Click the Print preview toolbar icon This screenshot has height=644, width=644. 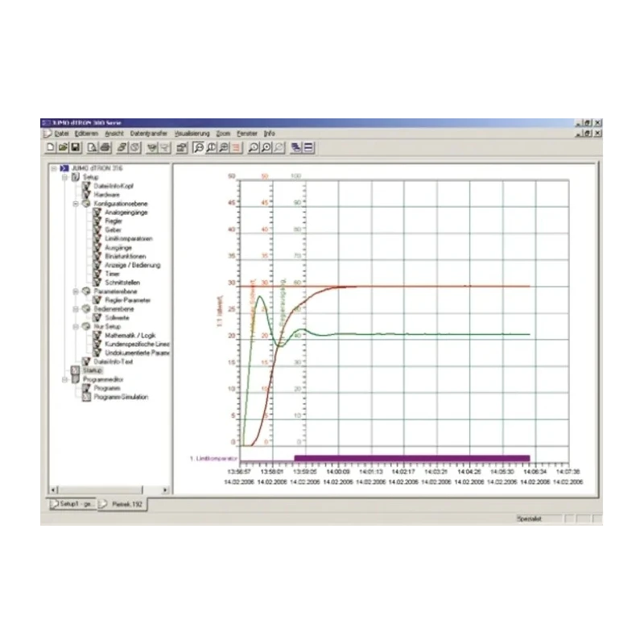(x=93, y=147)
